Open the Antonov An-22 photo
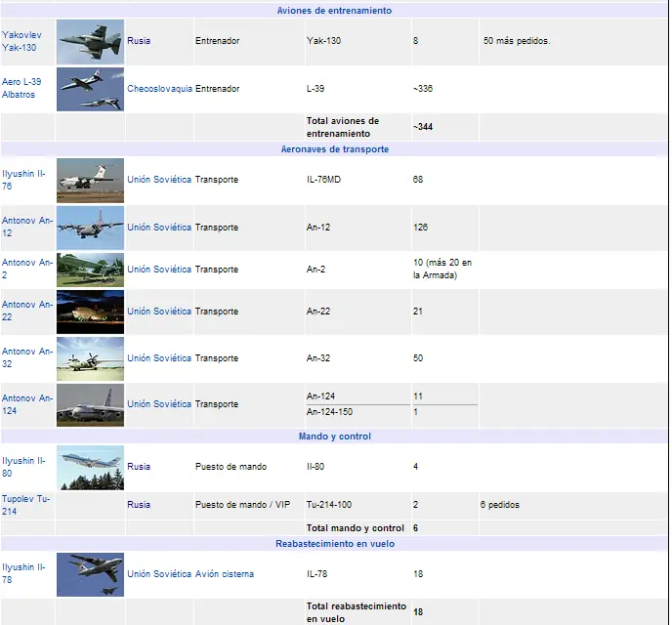The width and height of the screenshot is (672, 625). pos(90,312)
